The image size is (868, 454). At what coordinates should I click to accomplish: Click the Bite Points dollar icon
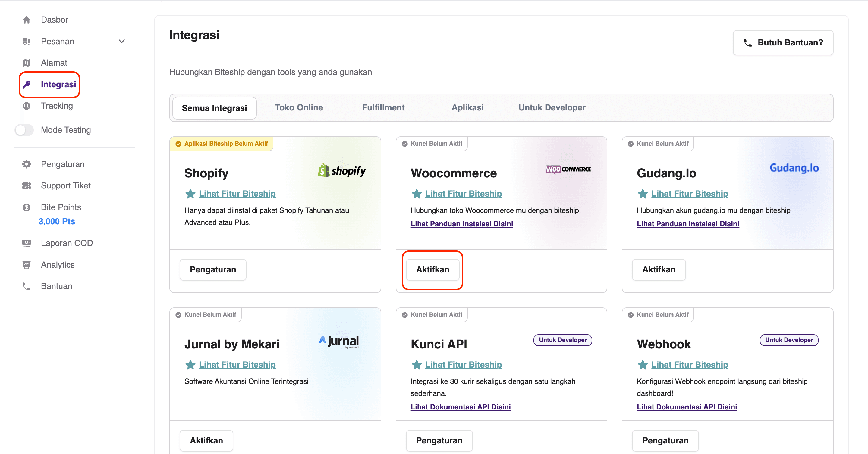click(x=26, y=207)
